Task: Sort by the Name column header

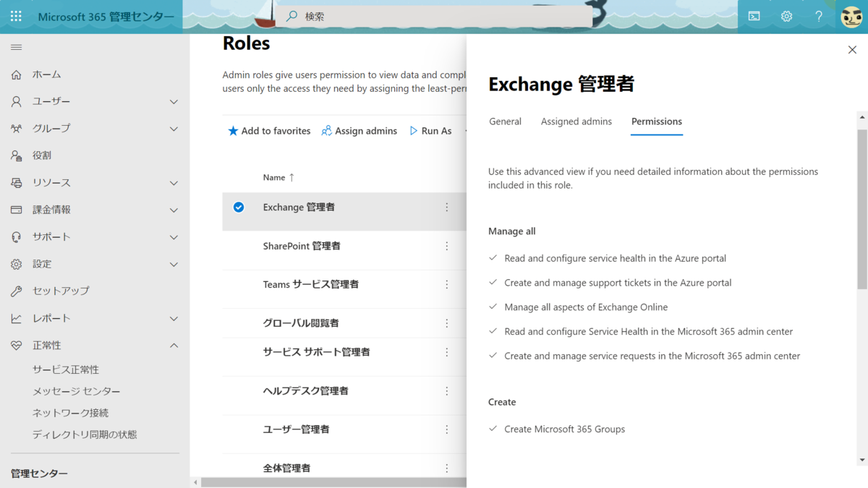Action: click(x=278, y=177)
